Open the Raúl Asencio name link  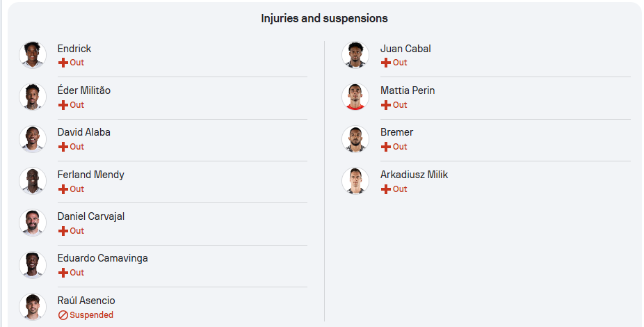86,301
